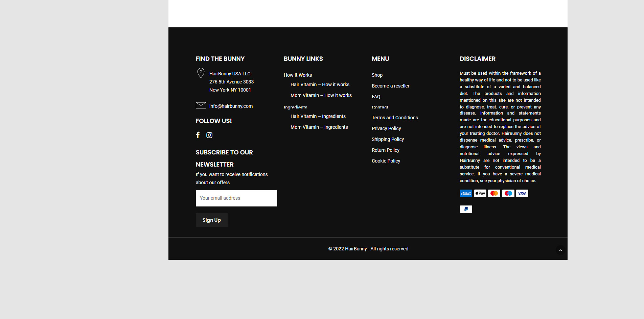This screenshot has width=644, height=319.
Task: Click the back-to-top arrow button
Action: coord(560,250)
